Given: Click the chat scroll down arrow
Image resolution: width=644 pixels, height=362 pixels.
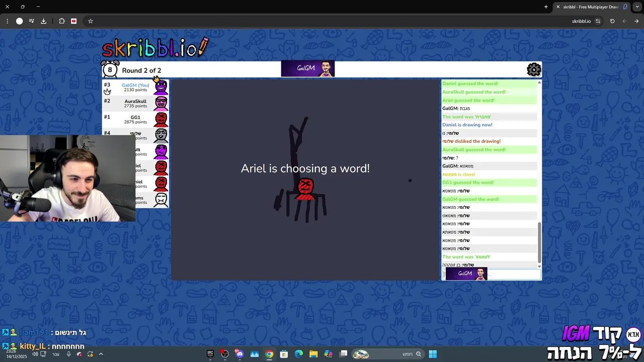Looking at the screenshot, I should pos(539,266).
